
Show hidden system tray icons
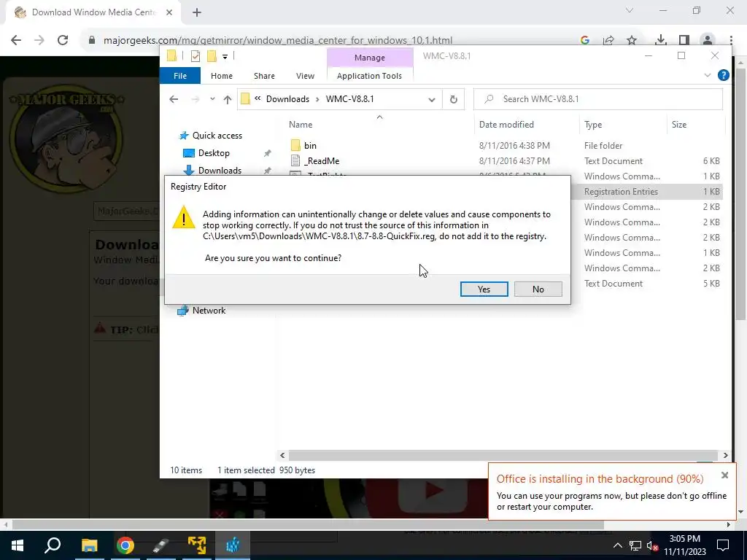tap(617, 545)
